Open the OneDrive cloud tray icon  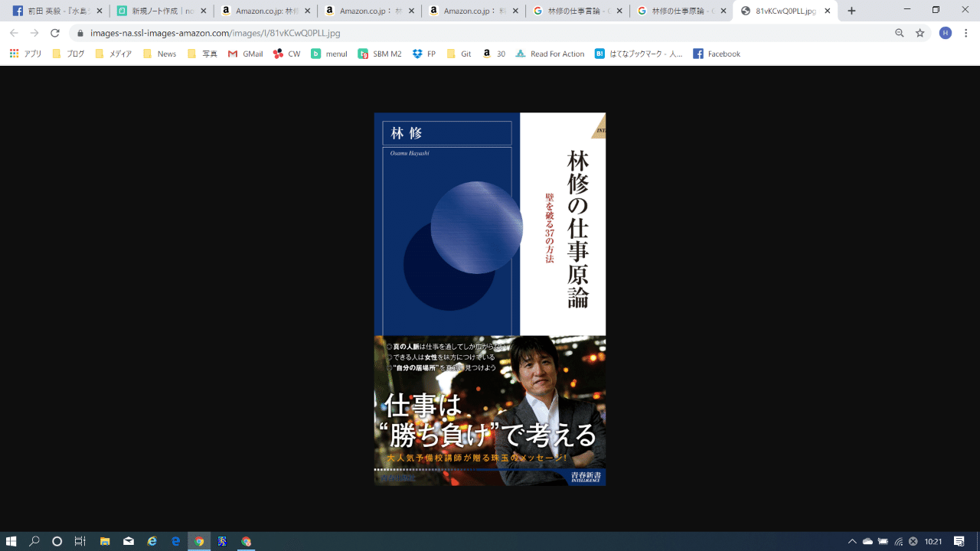tap(867, 542)
